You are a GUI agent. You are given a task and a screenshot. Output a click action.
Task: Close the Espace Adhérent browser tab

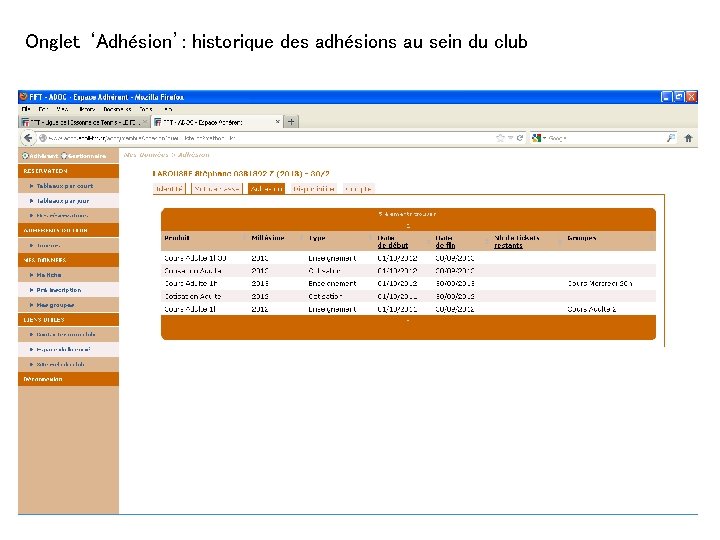click(277, 122)
